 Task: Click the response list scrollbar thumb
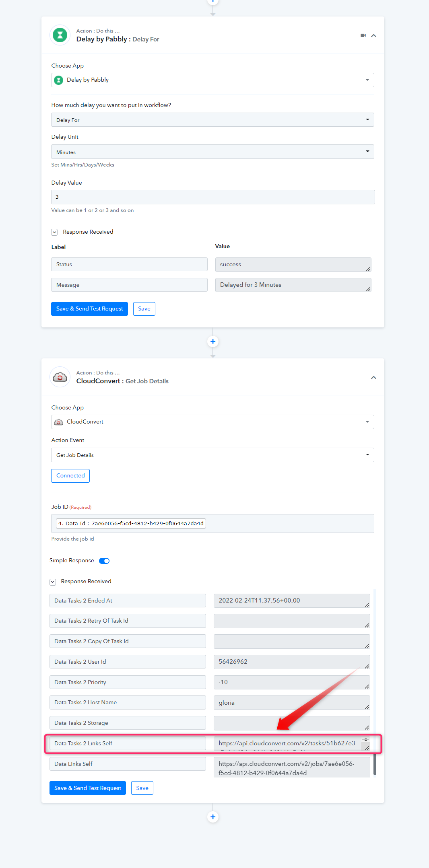point(375,764)
